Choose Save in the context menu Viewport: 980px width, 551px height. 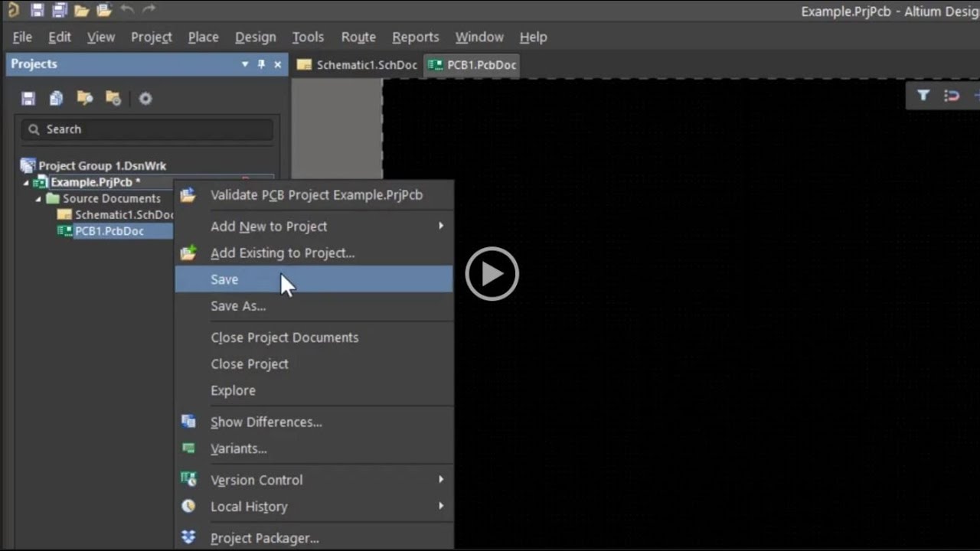[314, 279]
